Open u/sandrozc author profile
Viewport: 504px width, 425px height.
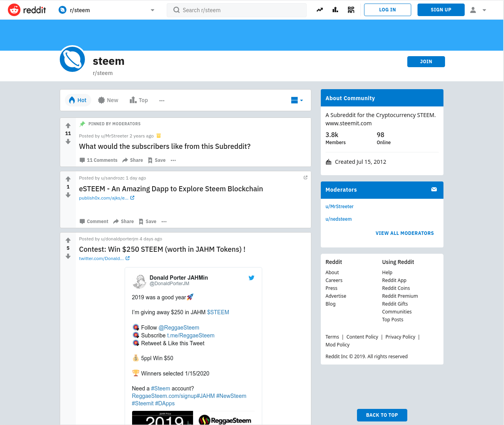click(x=113, y=178)
